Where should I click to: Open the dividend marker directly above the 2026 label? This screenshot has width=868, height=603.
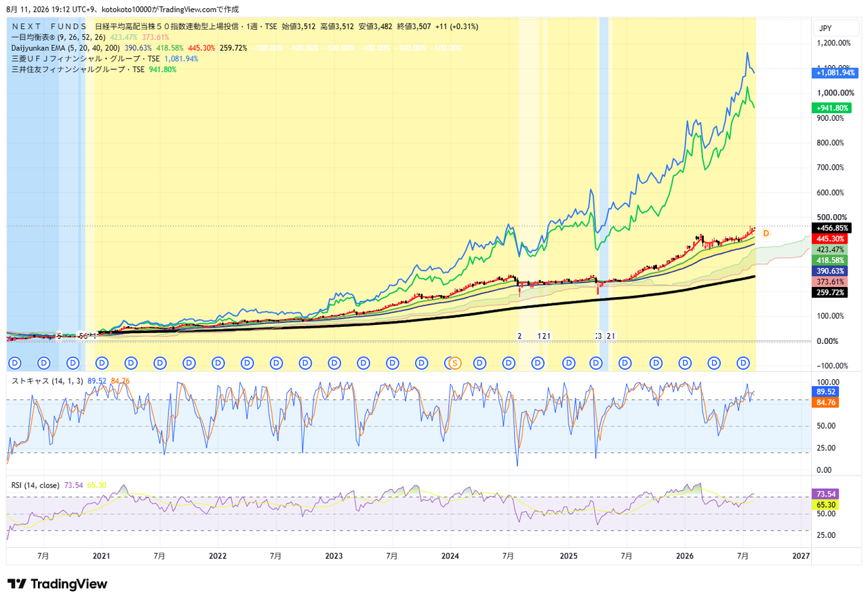tap(684, 363)
